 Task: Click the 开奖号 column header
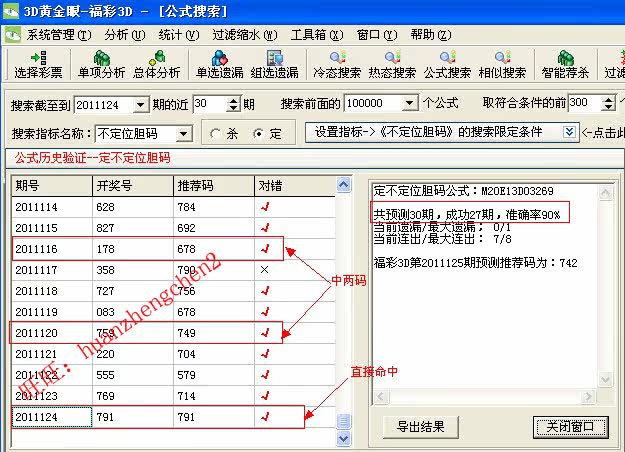(133, 186)
